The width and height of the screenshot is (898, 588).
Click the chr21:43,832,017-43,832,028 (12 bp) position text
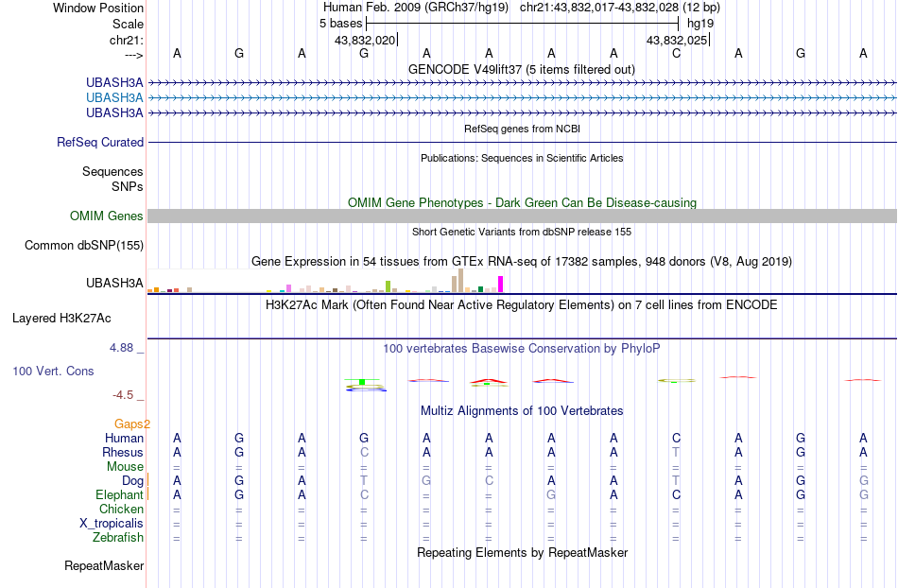click(620, 8)
